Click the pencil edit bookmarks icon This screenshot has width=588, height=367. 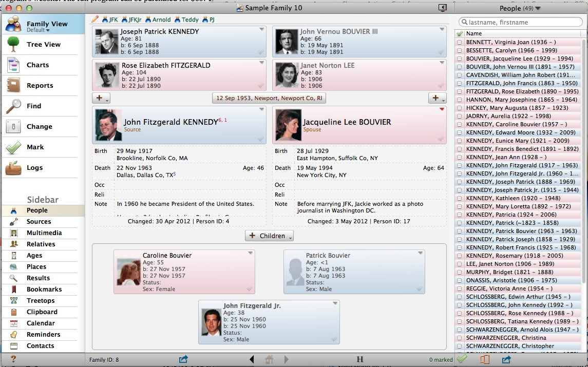point(95,19)
